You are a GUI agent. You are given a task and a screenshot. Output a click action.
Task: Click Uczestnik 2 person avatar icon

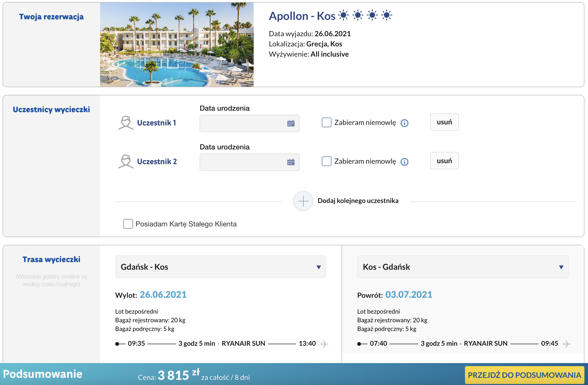126,162
